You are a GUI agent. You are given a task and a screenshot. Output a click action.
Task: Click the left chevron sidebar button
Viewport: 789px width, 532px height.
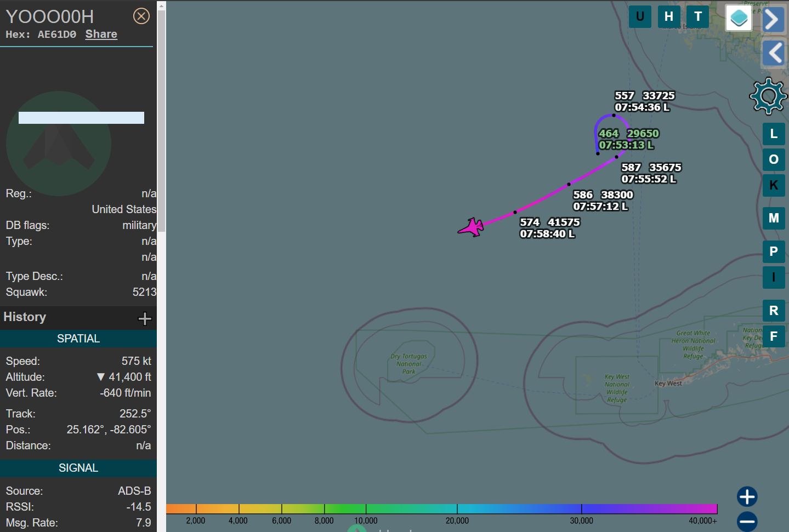pos(774,53)
